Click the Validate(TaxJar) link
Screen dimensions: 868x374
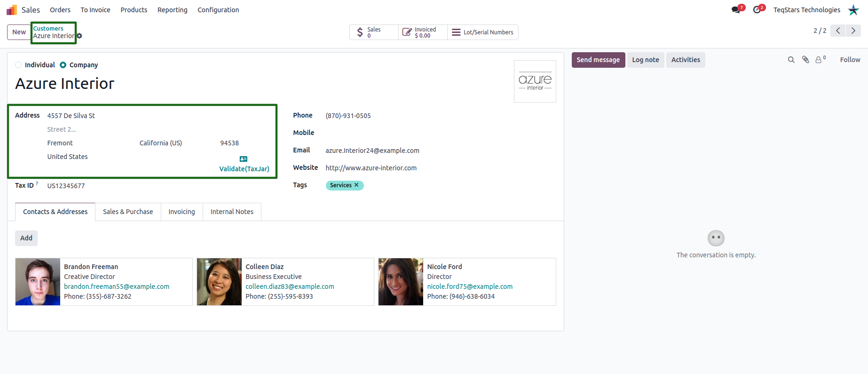pyautogui.click(x=244, y=169)
